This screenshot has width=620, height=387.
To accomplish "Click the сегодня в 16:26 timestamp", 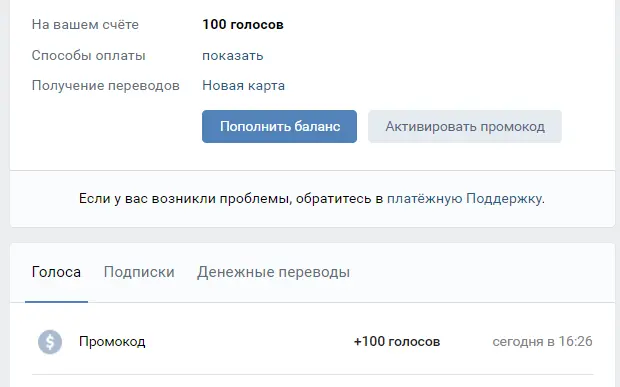I will (542, 342).
